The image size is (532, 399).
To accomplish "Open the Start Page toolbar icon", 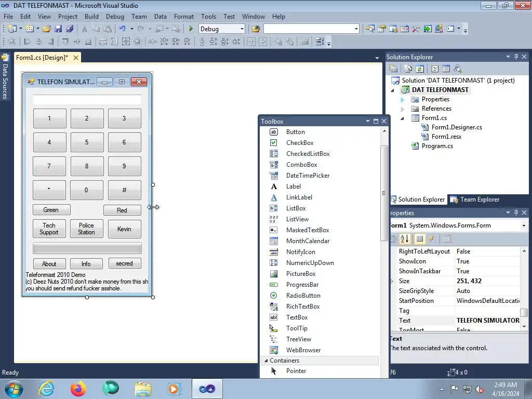I will coord(428,29).
